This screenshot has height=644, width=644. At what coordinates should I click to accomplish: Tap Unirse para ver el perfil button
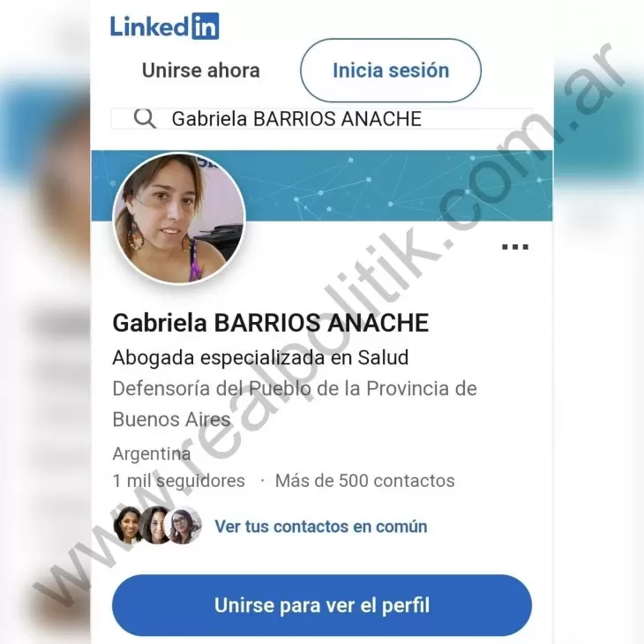pyautogui.click(x=322, y=605)
